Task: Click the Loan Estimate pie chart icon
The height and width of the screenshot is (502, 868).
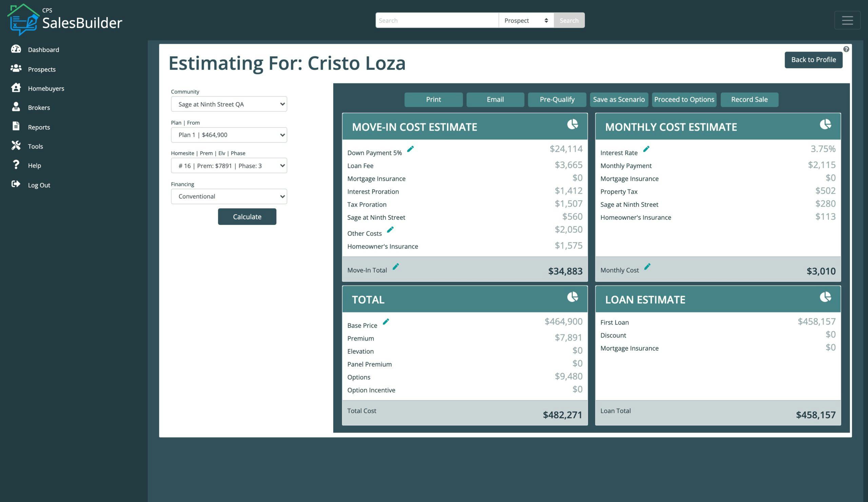Action: pyautogui.click(x=825, y=297)
